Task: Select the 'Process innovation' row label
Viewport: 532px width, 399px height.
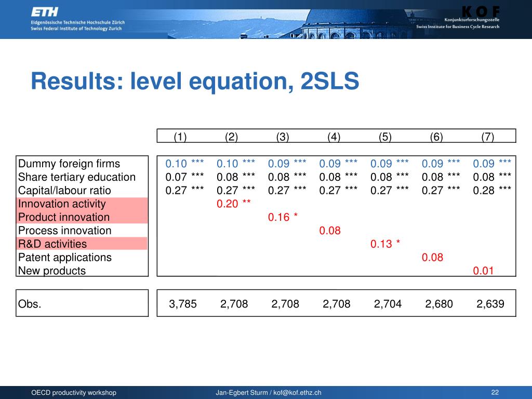Action: click(64, 231)
